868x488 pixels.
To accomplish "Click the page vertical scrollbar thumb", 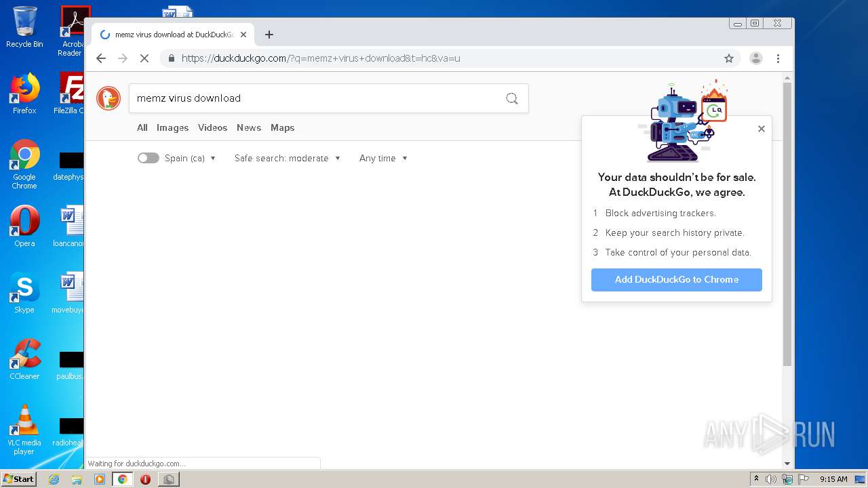I will (787, 224).
